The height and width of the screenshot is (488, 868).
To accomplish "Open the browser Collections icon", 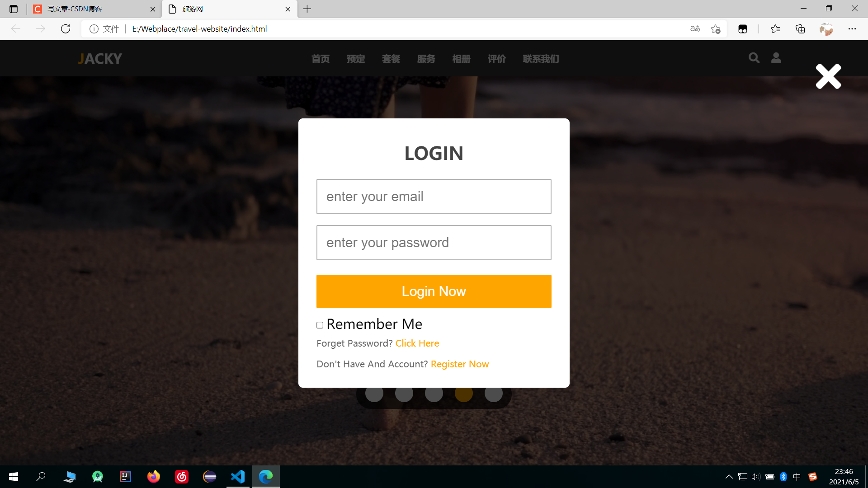I will [800, 29].
